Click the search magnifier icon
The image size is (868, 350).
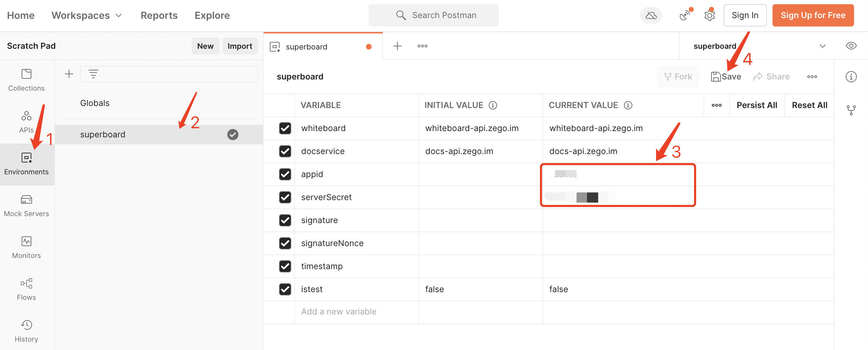(x=401, y=15)
